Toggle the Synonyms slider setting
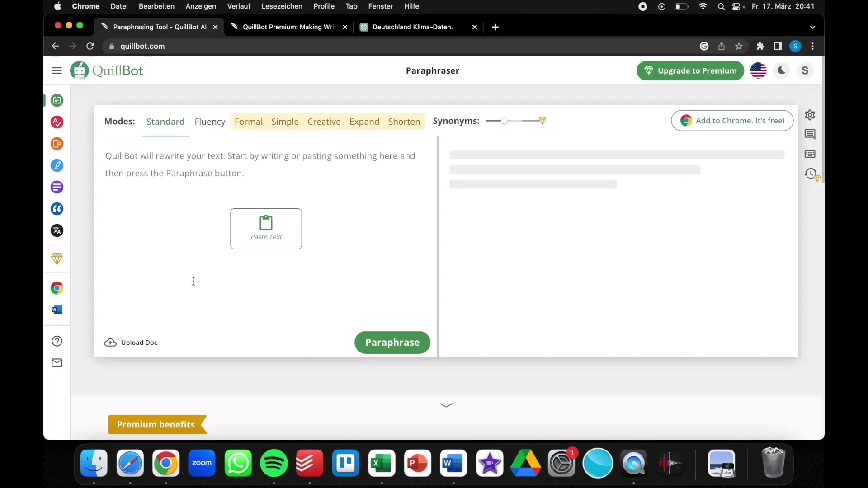The image size is (868, 488). tap(505, 120)
